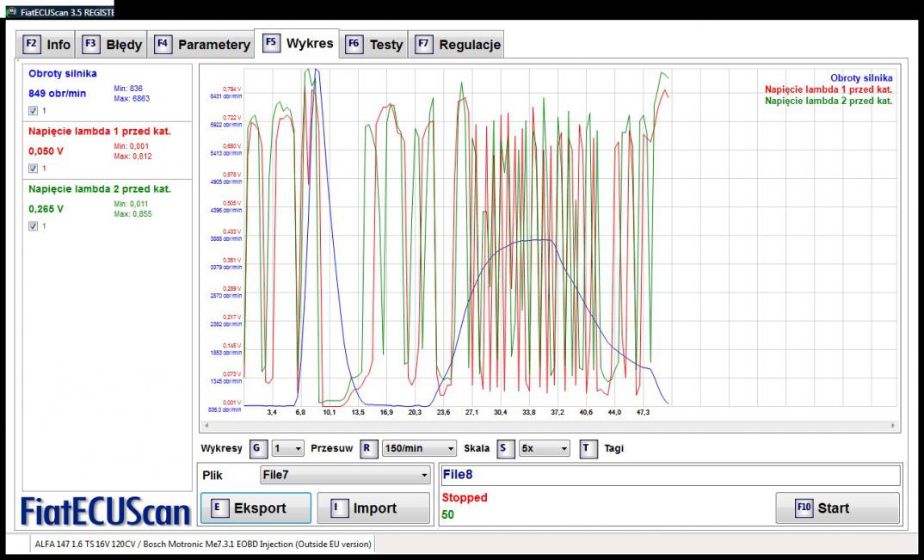Screen dimensions: 924x560
Task: Click the 47,3 time axis label
Action: [643, 412]
